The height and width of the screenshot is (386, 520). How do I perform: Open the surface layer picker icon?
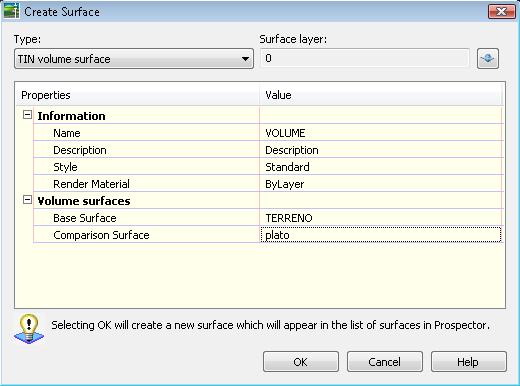[488, 59]
